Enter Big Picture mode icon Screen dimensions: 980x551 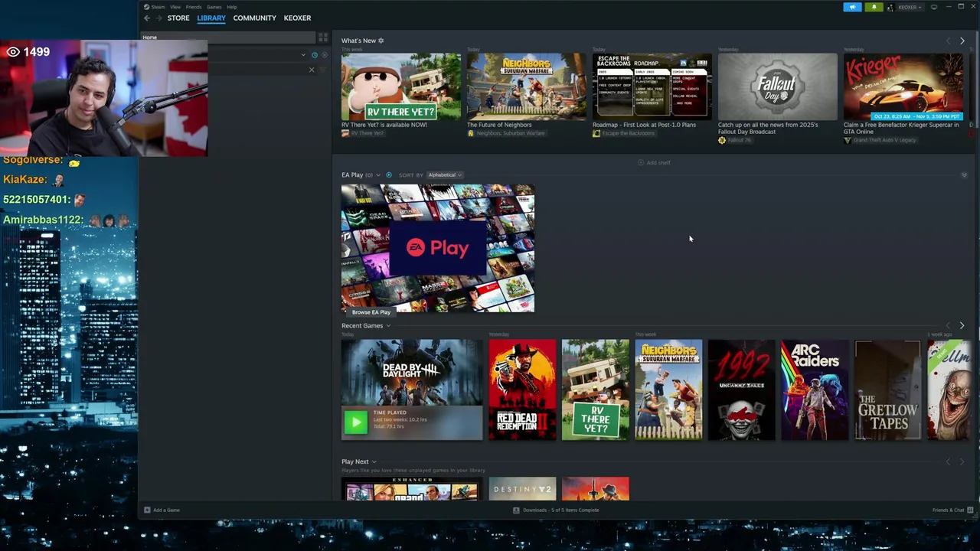coord(933,7)
